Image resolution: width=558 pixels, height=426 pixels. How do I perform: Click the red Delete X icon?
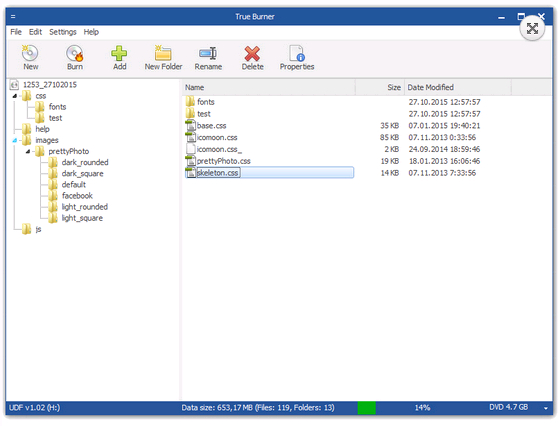(252, 53)
